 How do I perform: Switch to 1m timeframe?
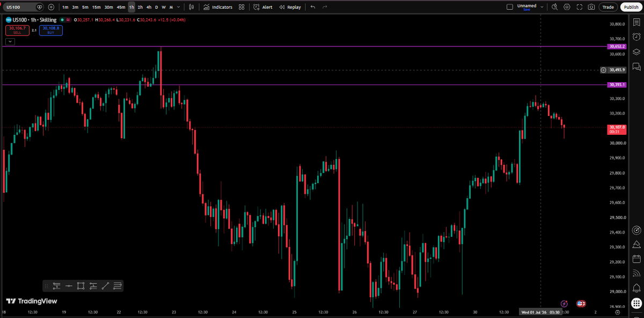click(x=65, y=7)
